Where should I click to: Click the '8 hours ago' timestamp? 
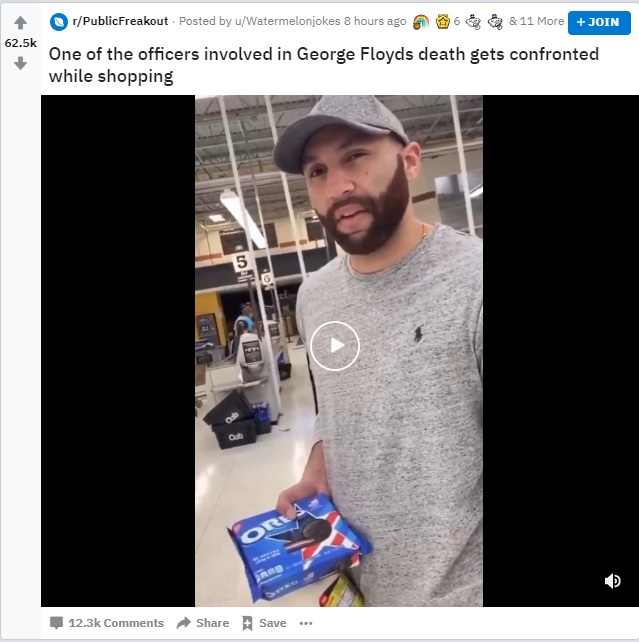click(x=375, y=21)
